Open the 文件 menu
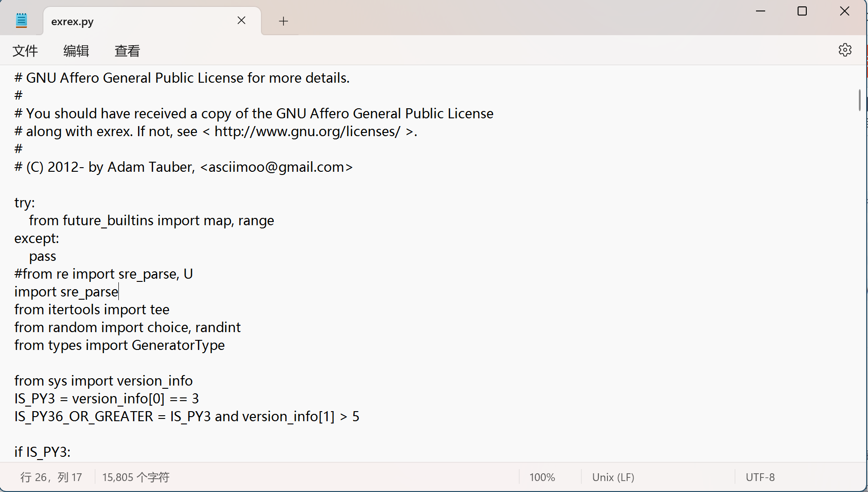Viewport: 868px width, 492px height. click(x=25, y=51)
